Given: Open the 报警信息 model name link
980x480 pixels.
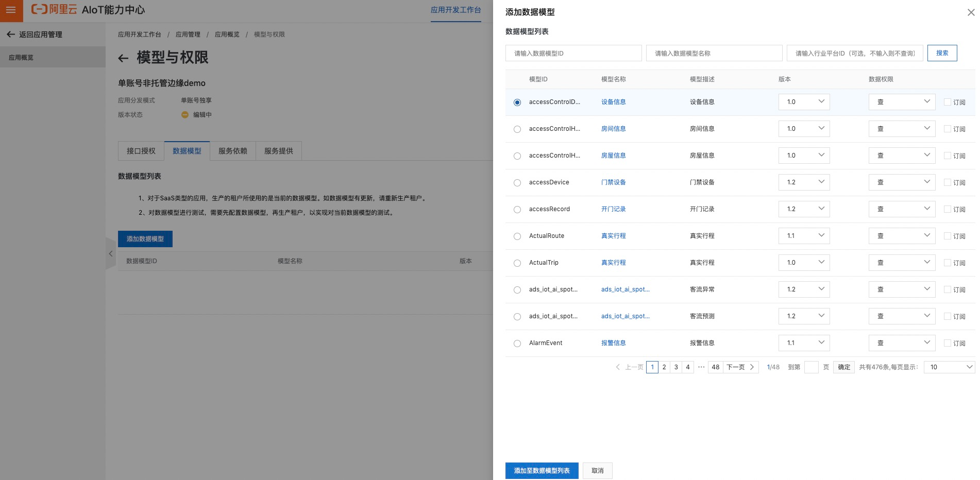Looking at the screenshot, I should coord(614,343).
